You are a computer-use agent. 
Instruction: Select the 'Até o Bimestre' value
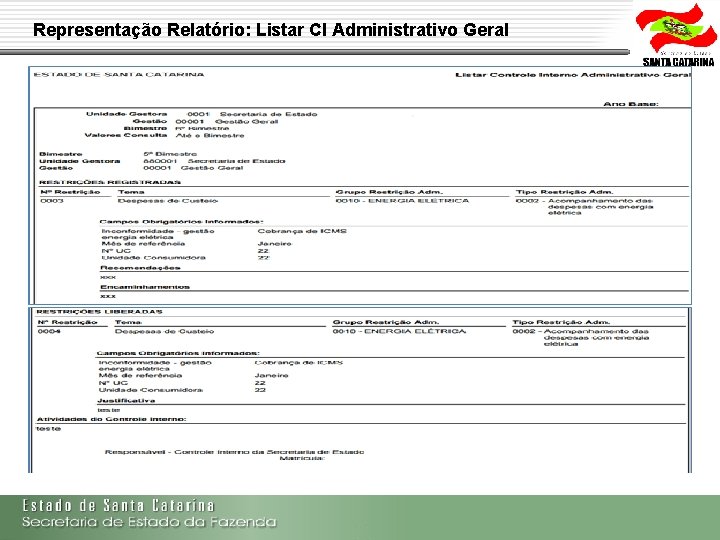coord(210,135)
